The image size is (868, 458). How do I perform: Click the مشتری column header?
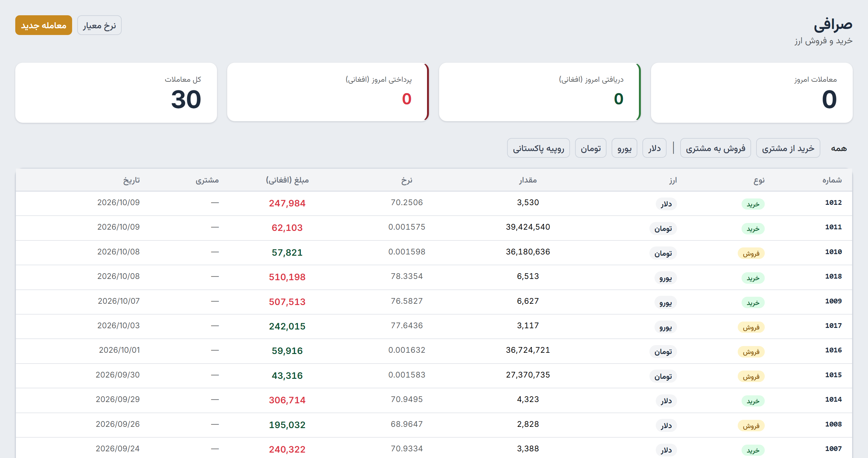click(207, 180)
